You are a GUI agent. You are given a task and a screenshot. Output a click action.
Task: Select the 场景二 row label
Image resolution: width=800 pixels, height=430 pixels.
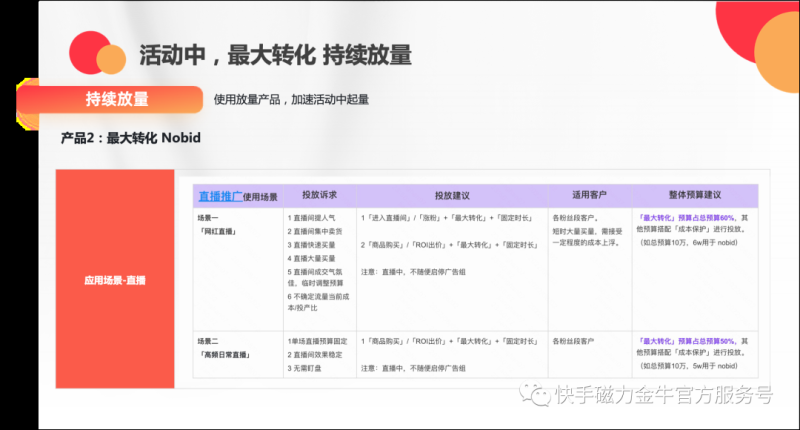pyautogui.click(x=208, y=341)
